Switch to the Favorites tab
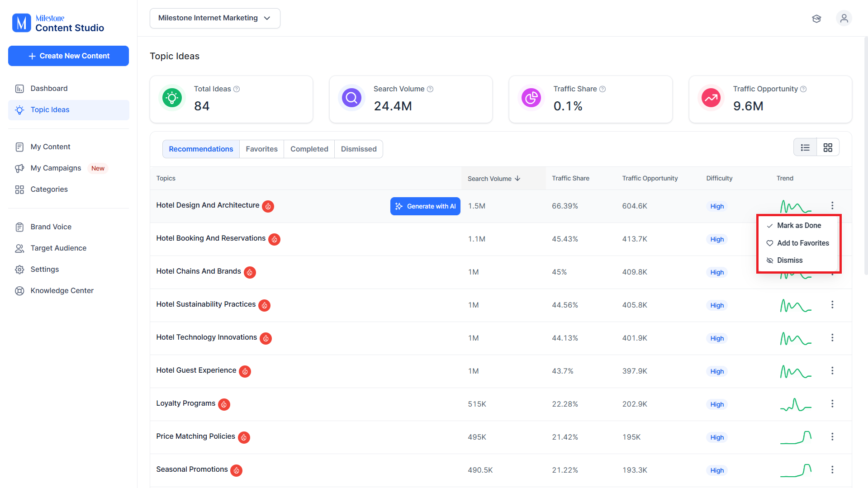Image resolution: width=868 pixels, height=488 pixels. [x=262, y=149]
